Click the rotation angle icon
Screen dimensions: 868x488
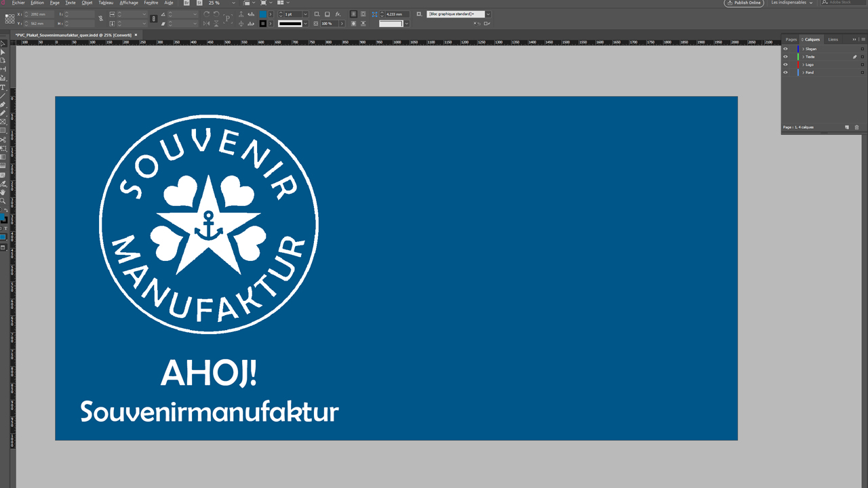point(163,14)
